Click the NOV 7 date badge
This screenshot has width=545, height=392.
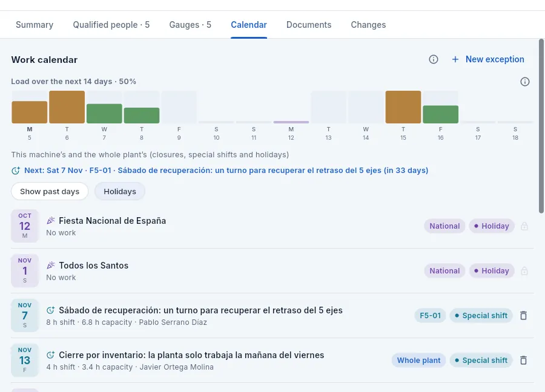point(25,316)
